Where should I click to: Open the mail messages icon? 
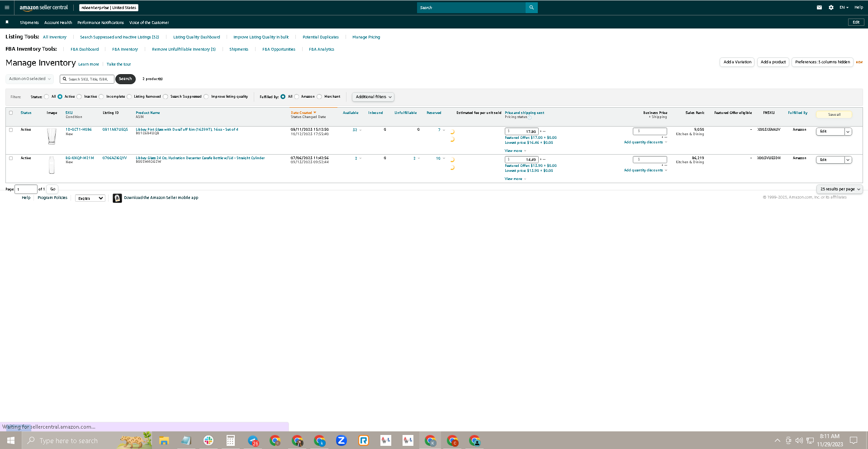coord(819,7)
